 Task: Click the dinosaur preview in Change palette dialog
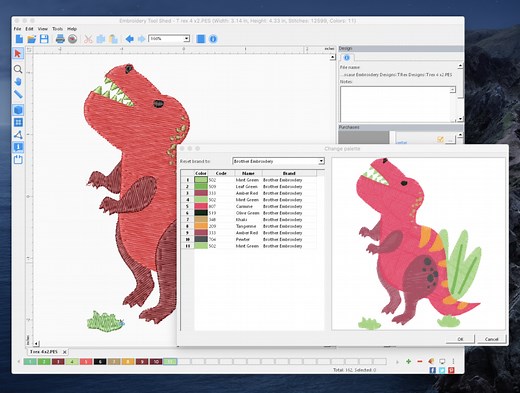pyautogui.click(x=418, y=244)
